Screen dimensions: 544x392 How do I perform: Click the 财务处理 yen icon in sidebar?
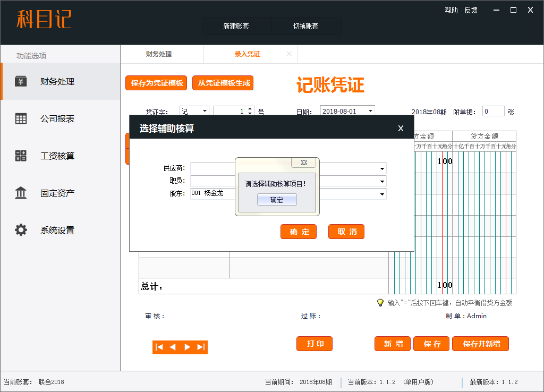coord(21,81)
